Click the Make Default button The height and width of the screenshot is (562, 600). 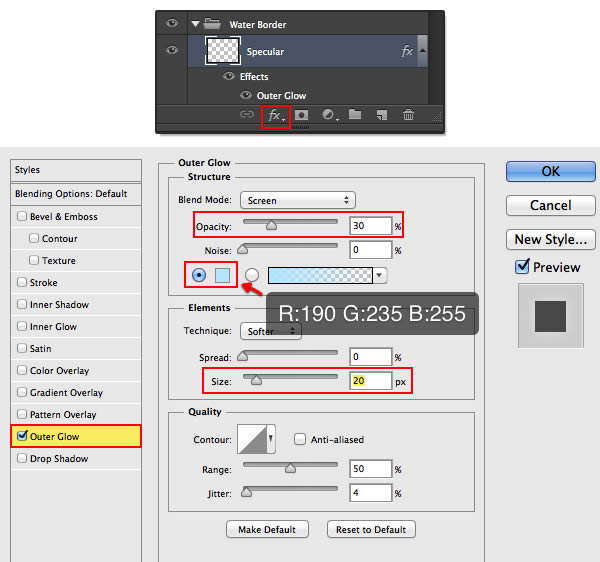pyautogui.click(x=267, y=529)
